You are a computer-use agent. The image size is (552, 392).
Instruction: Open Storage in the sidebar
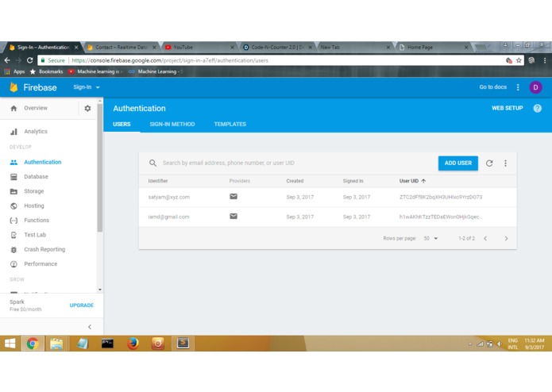coord(34,191)
